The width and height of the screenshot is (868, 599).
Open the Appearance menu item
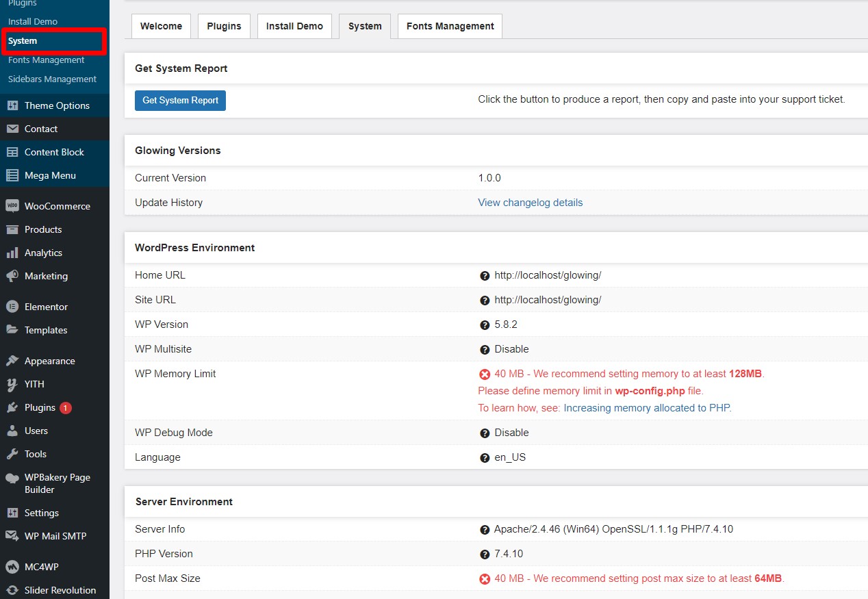tap(55, 361)
